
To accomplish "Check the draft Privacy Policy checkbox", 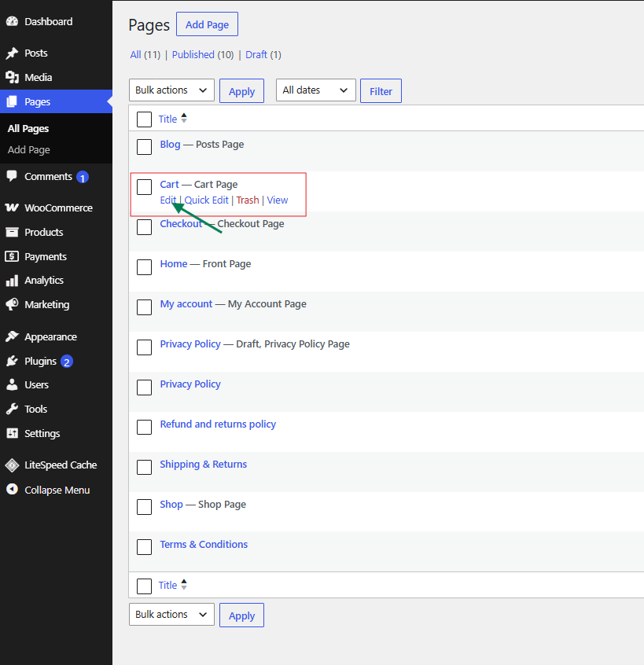I will point(144,347).
